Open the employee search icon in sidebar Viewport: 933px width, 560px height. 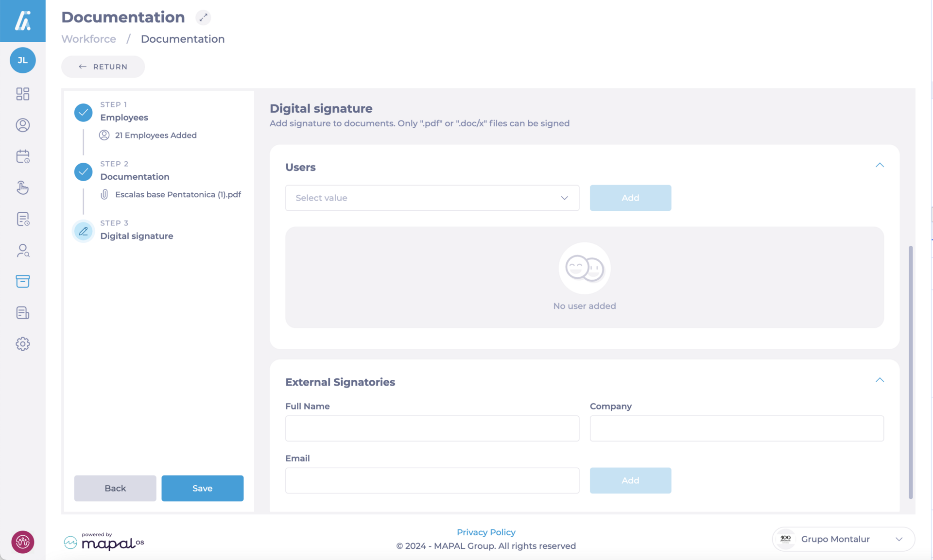[x=23, y=250]
